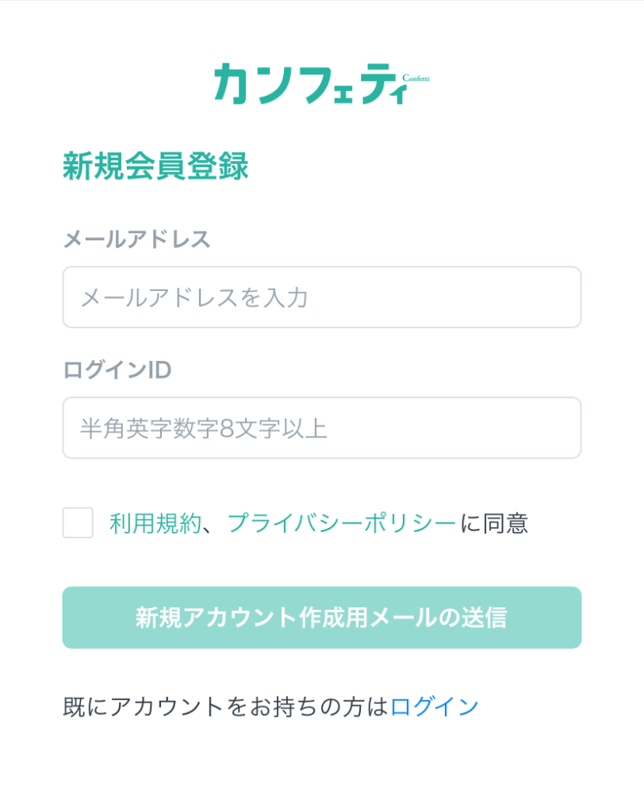The width and height of the screenshot is (644, 812).
Task: Click placeholder メールアドレスを入力 in email box
Action: point(194,298)
